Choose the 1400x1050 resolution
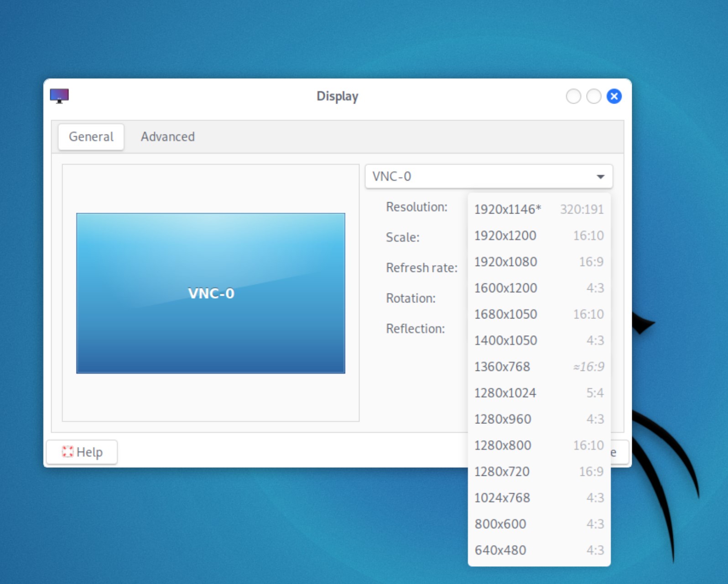 (539, 341)
